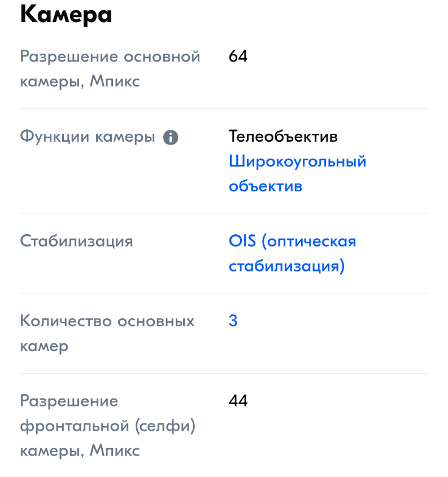The height and width of the screenshot is (477, 448).
Task: Click the main camera value 64
Action: 238,56
